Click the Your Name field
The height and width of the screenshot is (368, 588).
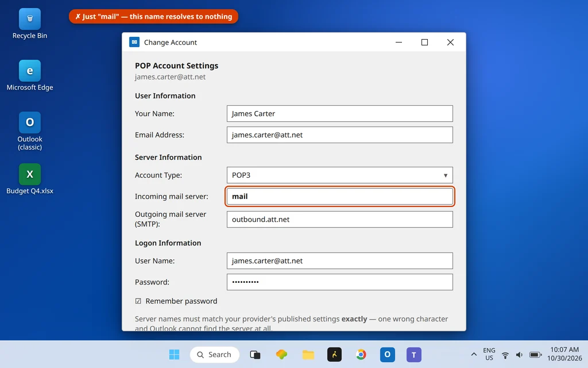click(x=340, y=113)
